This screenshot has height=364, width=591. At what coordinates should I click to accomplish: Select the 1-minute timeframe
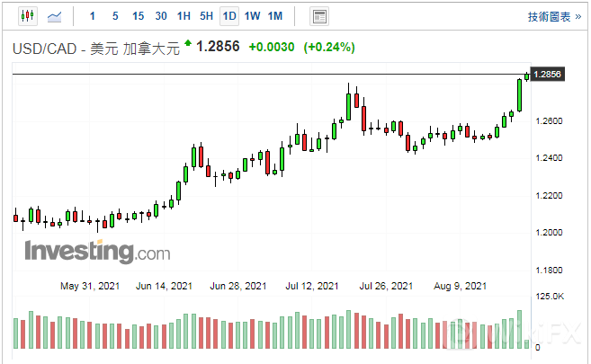tap(93, 16)
